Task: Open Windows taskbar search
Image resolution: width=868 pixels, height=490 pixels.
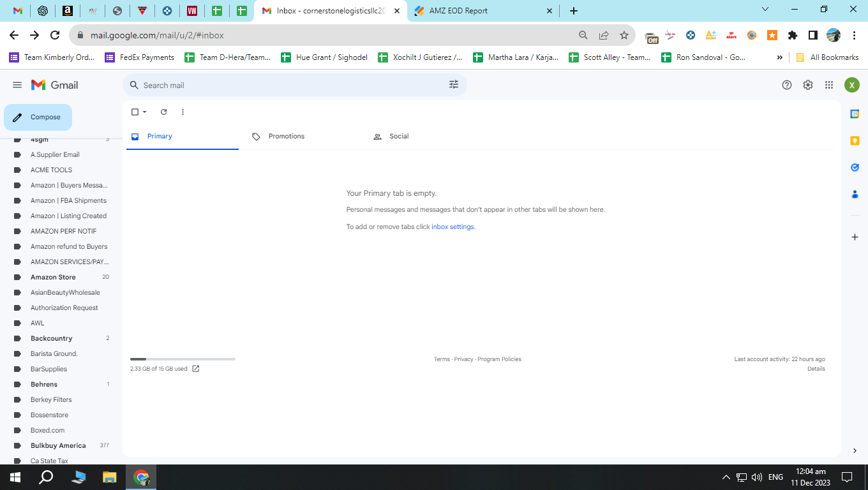Action: (46, 477)
